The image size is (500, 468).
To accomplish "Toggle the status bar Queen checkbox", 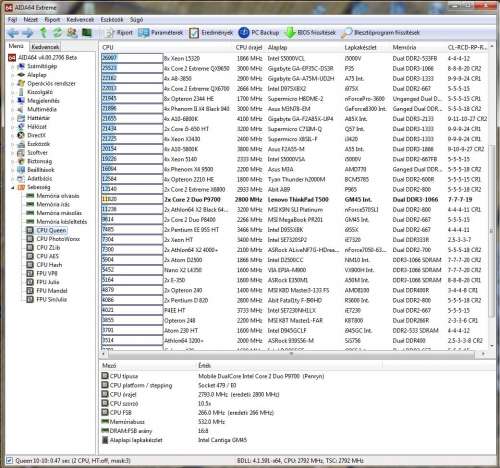I will pyautogui.click(x=9, y=460).
